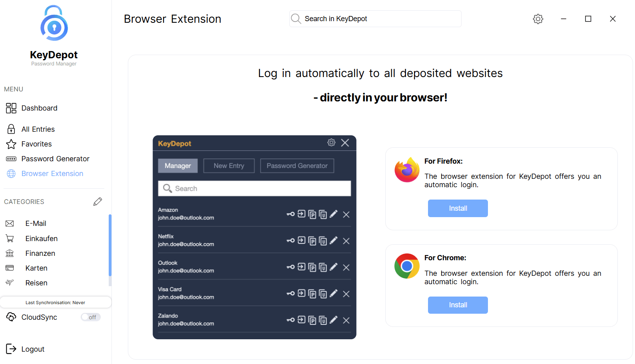
Task: Select Browser Extension in the sidebar
Action: (52, 174)
